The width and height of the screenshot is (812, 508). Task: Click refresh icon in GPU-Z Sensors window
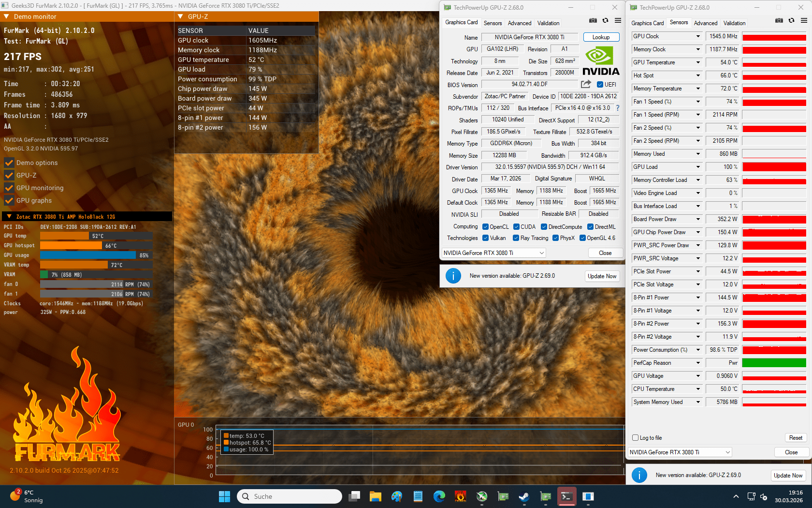[791, 21]
